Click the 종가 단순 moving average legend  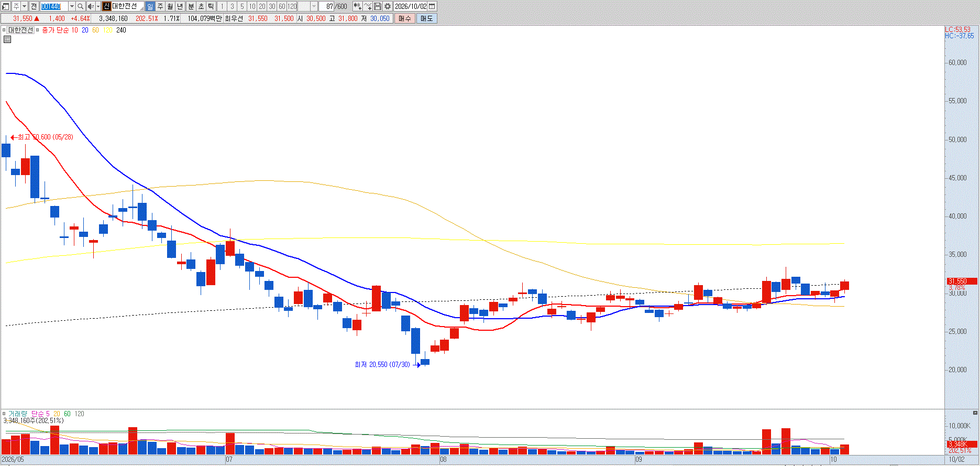point(55,30)
